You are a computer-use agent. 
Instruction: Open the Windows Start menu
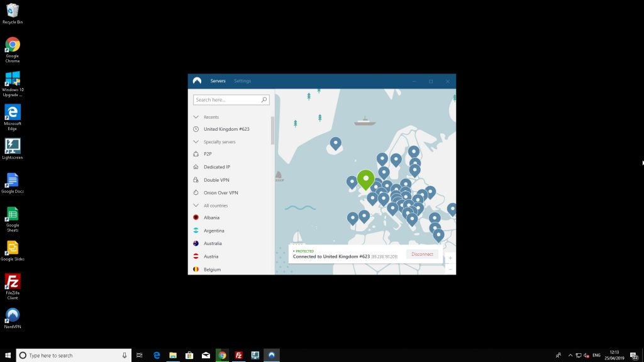(x=8, y=355)
